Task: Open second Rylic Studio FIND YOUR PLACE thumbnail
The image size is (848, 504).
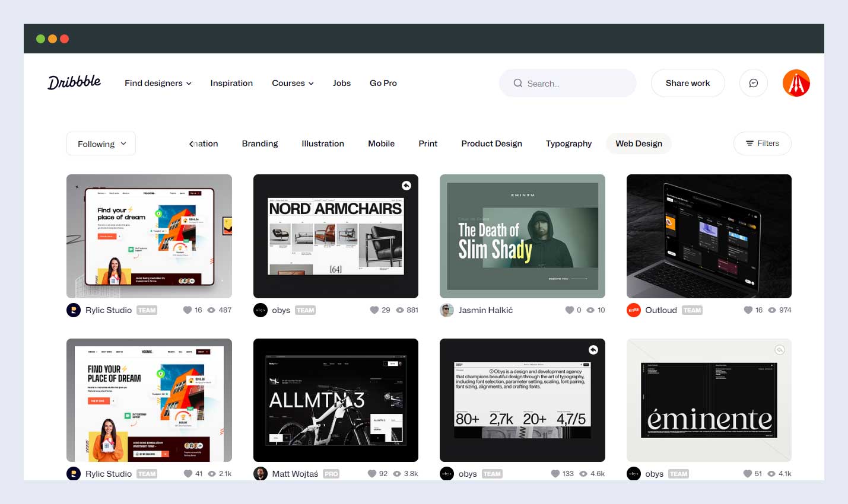Action: 149,400
